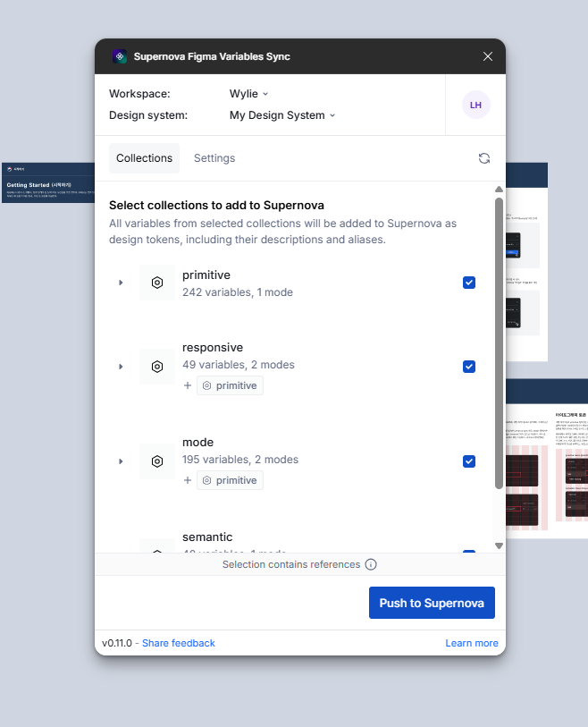
Task: Expand the primitive collection tree arrow
Action: click(x=121, y=283)
